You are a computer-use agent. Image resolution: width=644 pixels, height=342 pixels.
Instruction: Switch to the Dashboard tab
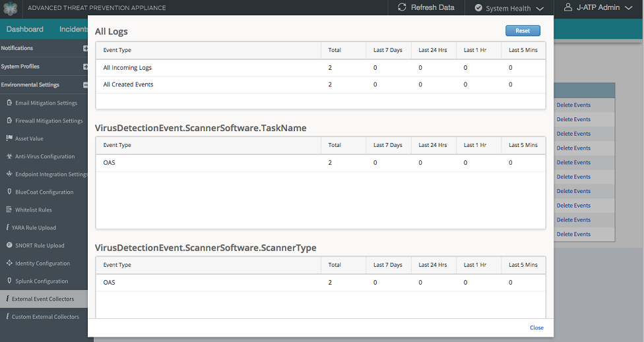click(25, 29)
